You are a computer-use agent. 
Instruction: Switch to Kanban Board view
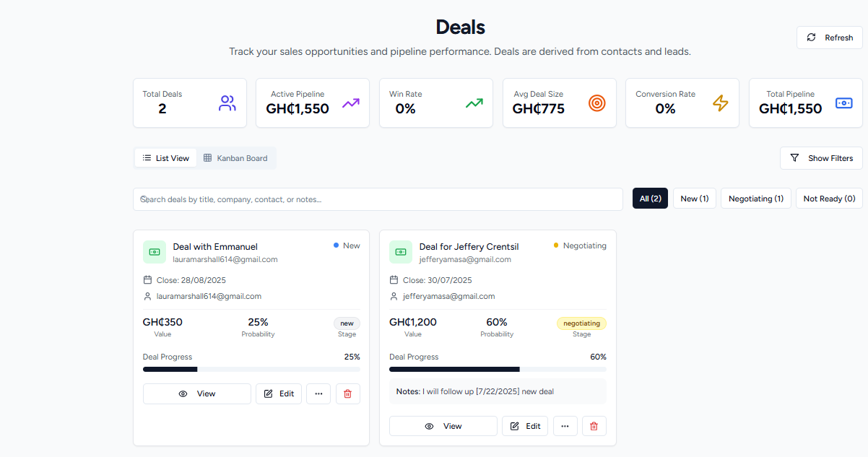click(x=235, y=158)
